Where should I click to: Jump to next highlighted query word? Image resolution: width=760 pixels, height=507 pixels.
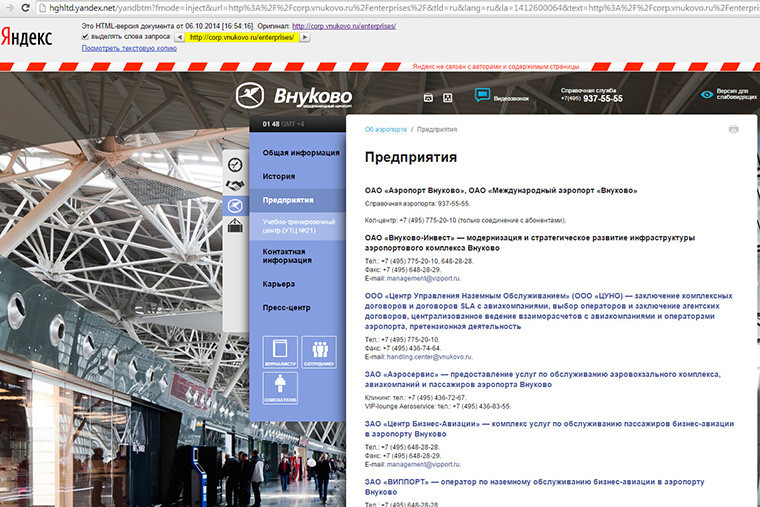click(x=305, y=37)
